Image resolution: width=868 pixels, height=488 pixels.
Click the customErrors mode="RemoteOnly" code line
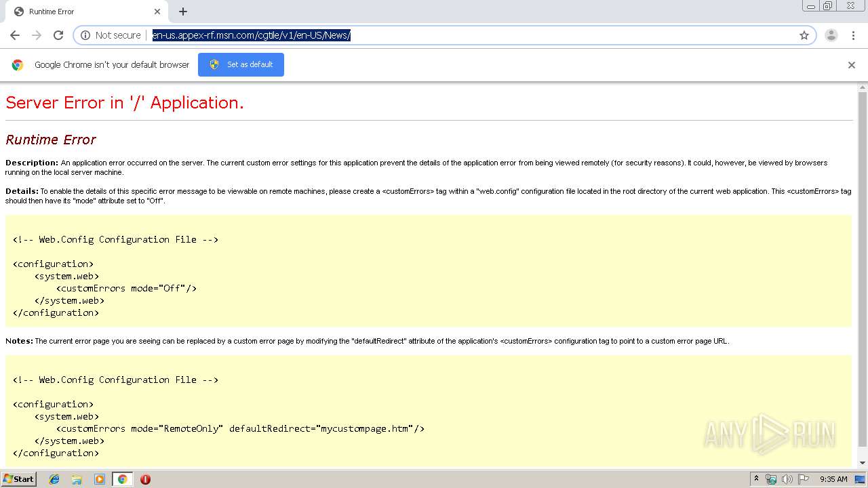tap(240, 428)
